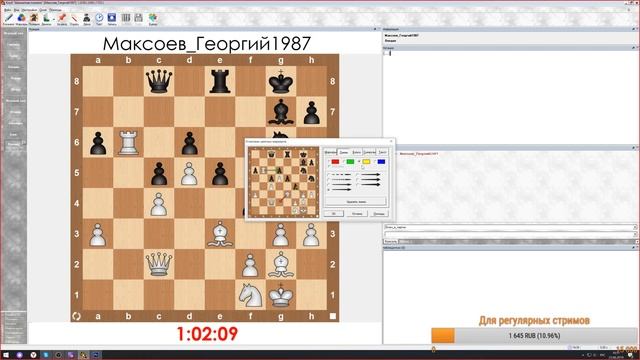Open the Windows Start menu

(x=6, y=355)
